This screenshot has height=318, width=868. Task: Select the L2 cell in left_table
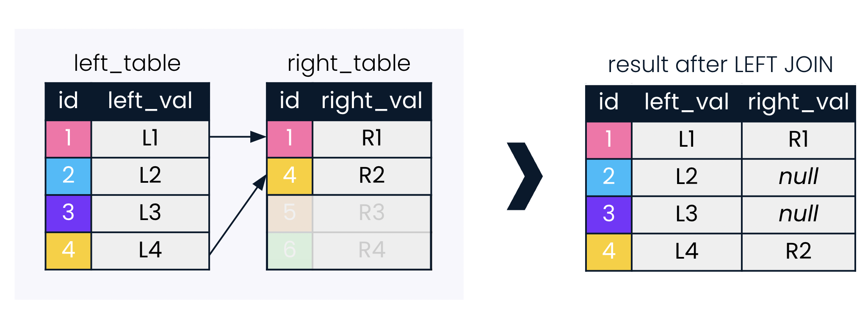[150, 176]
